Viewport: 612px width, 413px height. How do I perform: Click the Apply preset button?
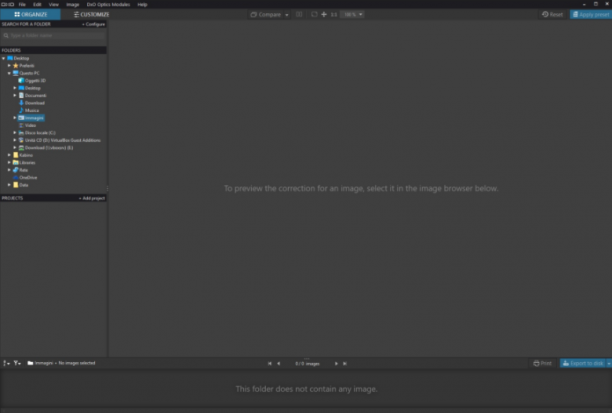[591, 14]
